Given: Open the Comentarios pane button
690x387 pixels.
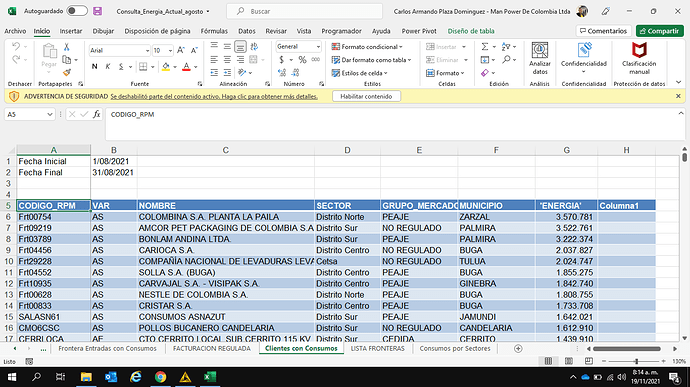Looking at the screenshot, I should pyautogui.click(x=603, y=31).
